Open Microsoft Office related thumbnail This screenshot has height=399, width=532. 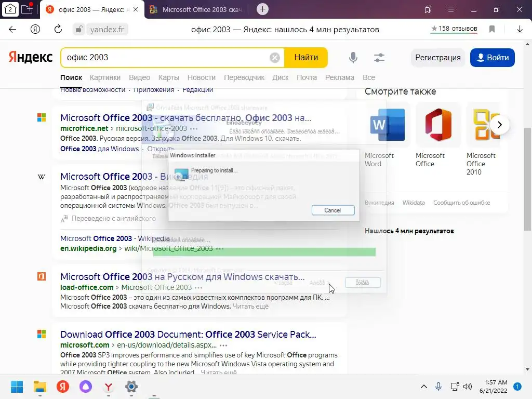(x=438, y=125)
